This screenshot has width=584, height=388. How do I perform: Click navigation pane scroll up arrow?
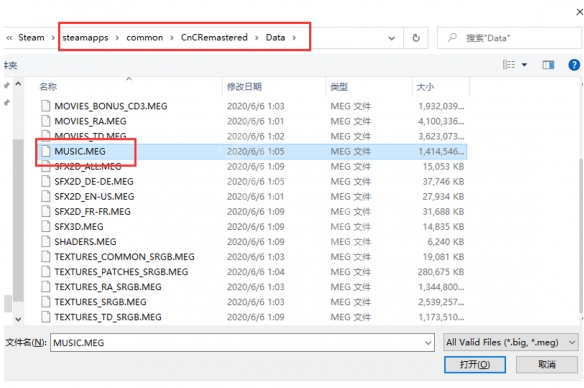18,85
